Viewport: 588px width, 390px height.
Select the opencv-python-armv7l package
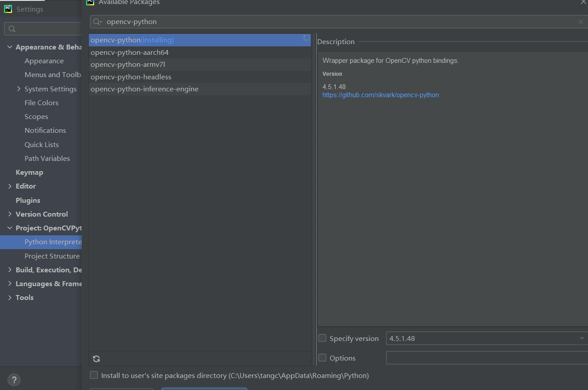click(200, 65)
